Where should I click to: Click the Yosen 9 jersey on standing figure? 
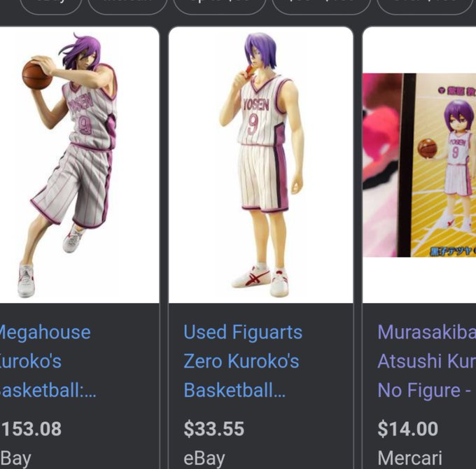(262, 111)
